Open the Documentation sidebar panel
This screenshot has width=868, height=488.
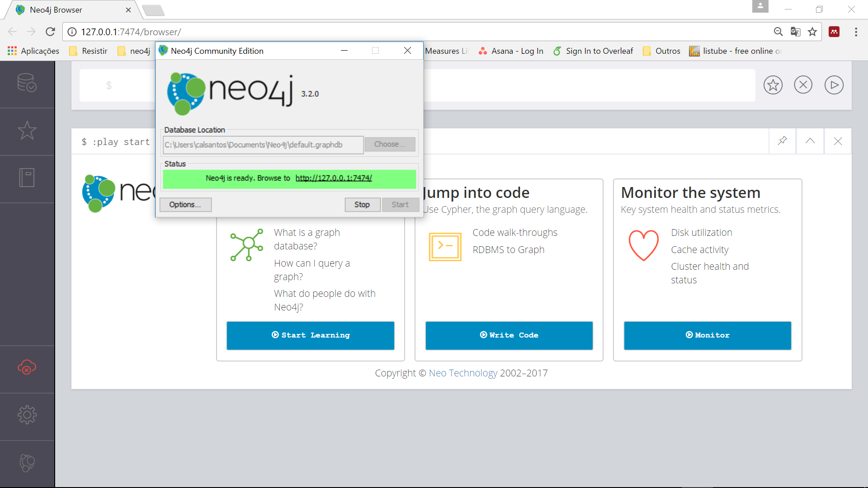pyautogui.click(x=27, y=178)
